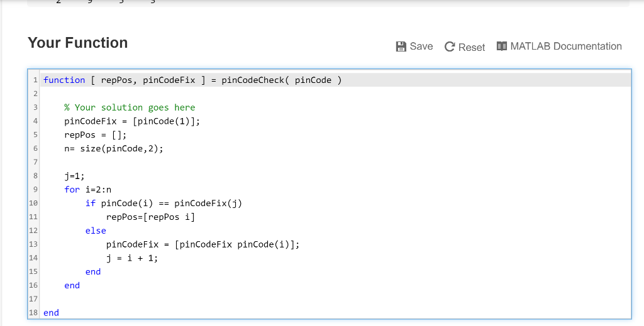The image size is (644, 326).
Task: Click the 'function' keyword on line 1
Action: point(64,80)
